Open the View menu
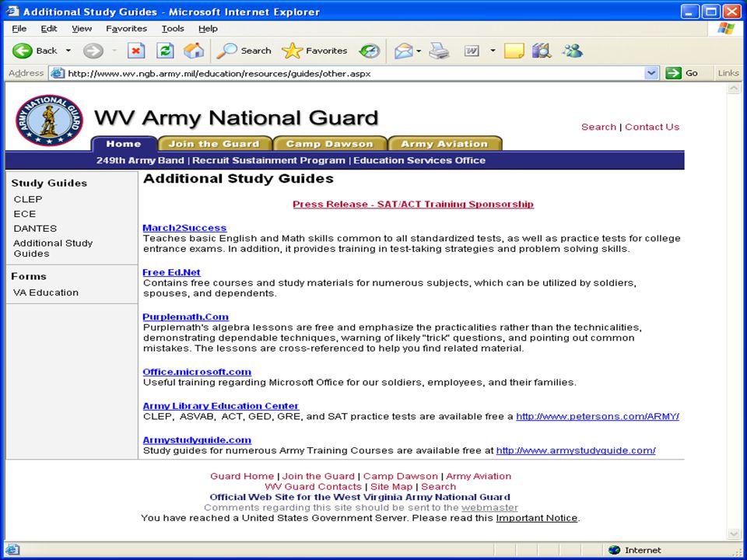Screen dimensions: 747x560 pyautogui.click(x=82, y=29)
